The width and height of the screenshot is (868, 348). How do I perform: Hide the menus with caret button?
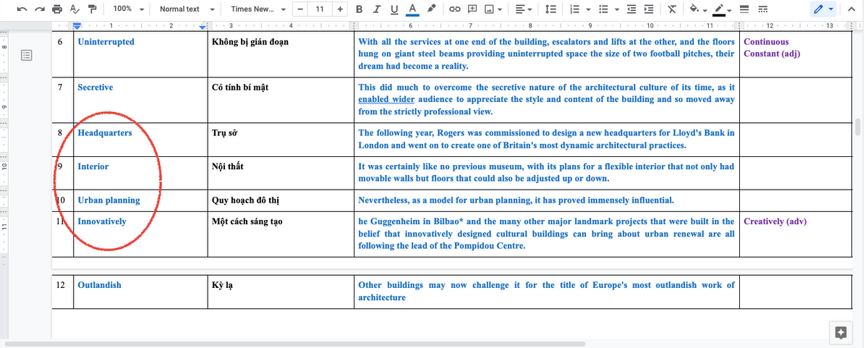pyautogui.click(x=850, y=9)
